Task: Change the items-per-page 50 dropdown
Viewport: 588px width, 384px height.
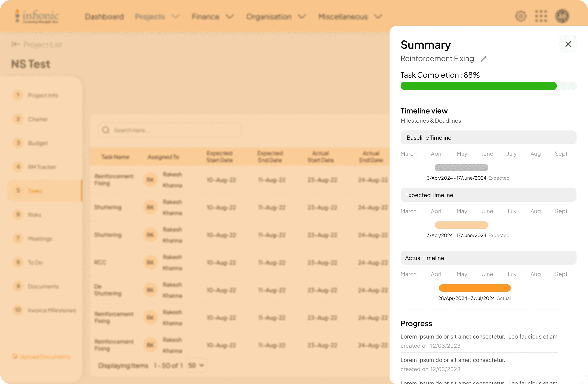Action: pyautogui.click(x=196, y=365)
